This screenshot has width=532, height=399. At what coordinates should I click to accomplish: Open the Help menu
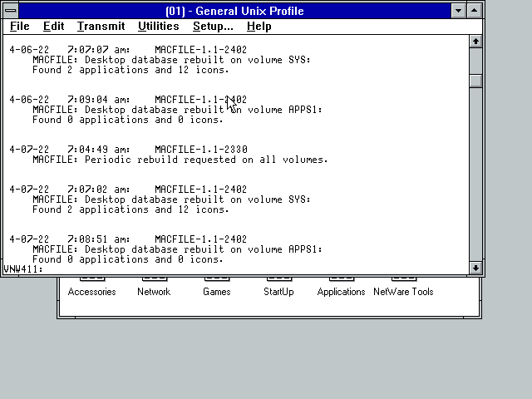coord(259,26)
